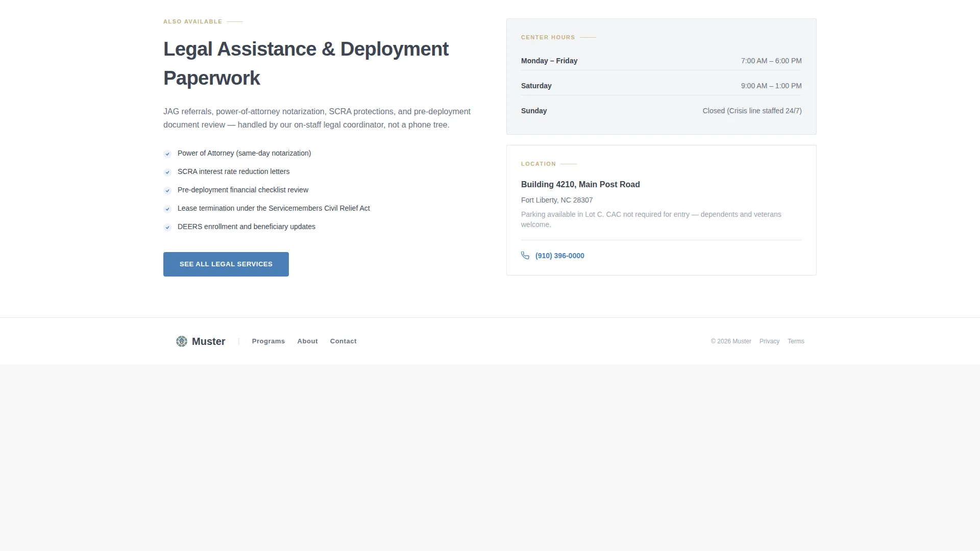The height and width of the screenshot is (551, 980).
Task: Open See All Legal Services button
Action: 226,264
